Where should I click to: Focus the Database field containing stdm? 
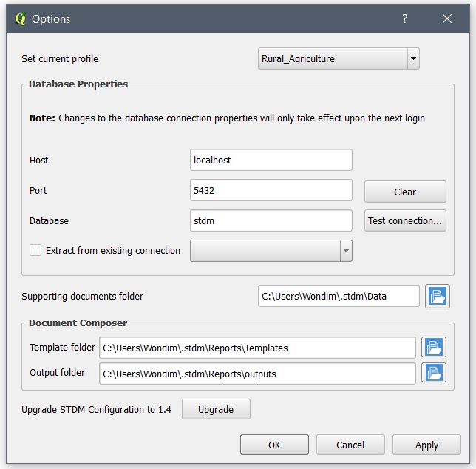[x=271, y=220]
